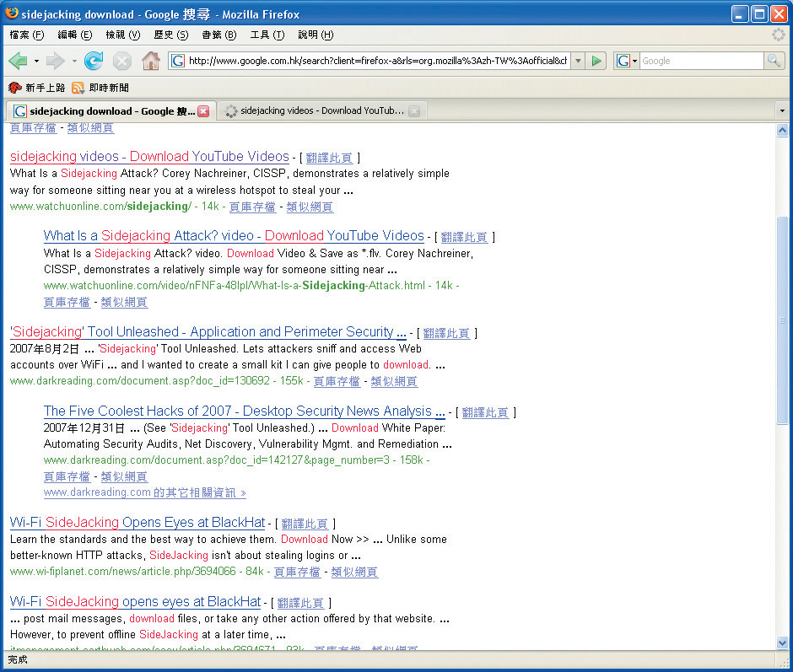Click 翻譯此頁 next to first Wi-Fi SideJacking result
The width and height of the screenshot is (793, 672).
coord(305,524)
